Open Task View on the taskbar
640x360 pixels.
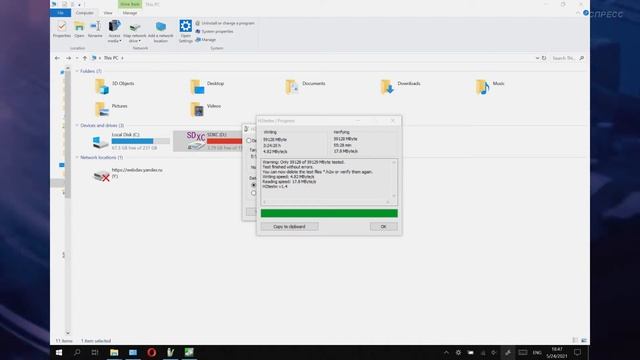pos(95,352)
